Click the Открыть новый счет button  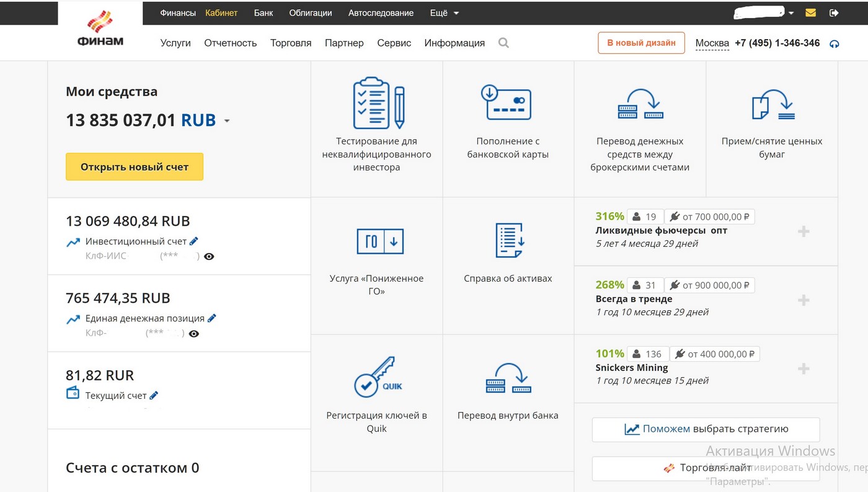click(x=135, y=167)
